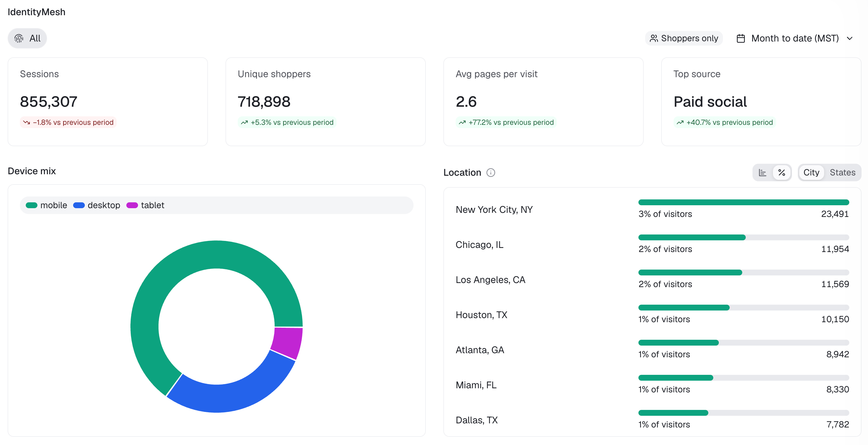Switch Location to bar chart view
The width and height of the screenshot is (868, 445).
coord(762,173)
